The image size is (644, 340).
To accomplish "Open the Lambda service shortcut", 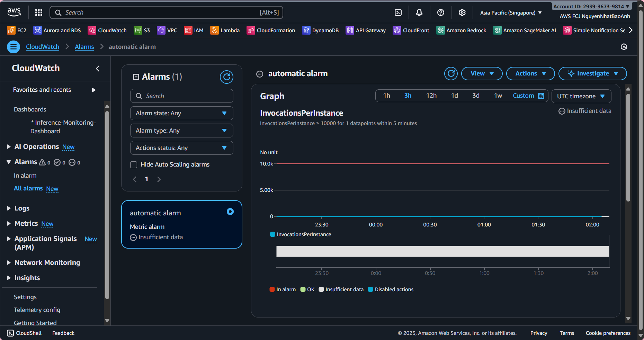I will point(225,30).
